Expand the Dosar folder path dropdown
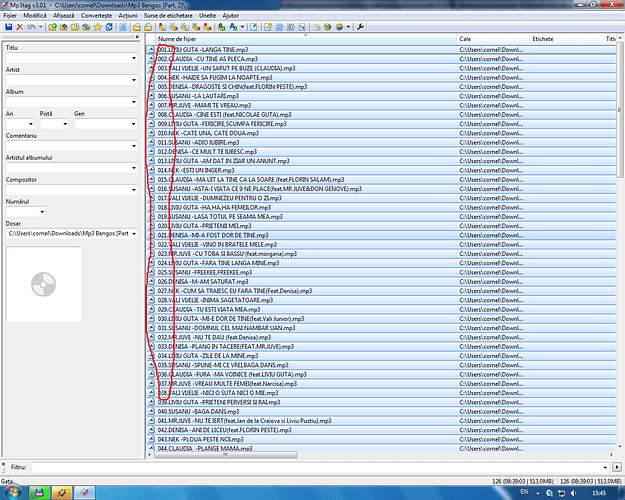 (134, 234)
